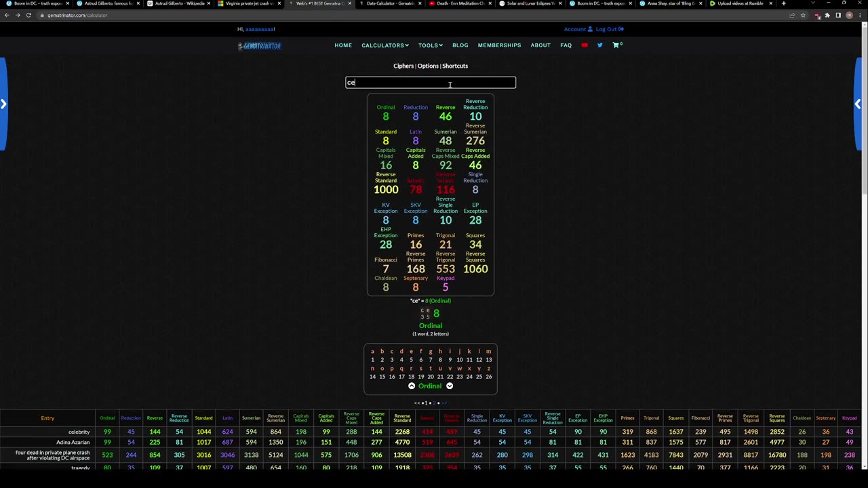Viewport: 868px width, 488px height.
Task: Open the FAQ page
Action: [x=566, y=45]
